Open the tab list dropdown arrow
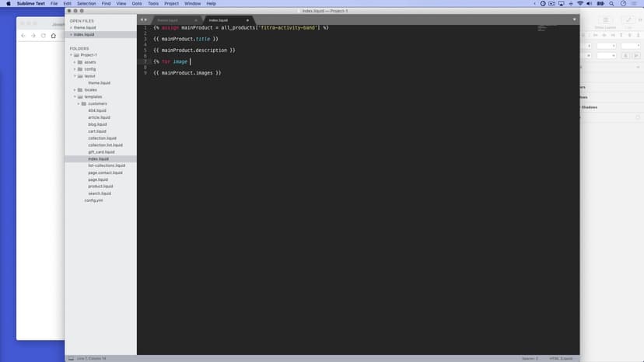The width and height of the screenshot is (644, 362). point(575,19)
